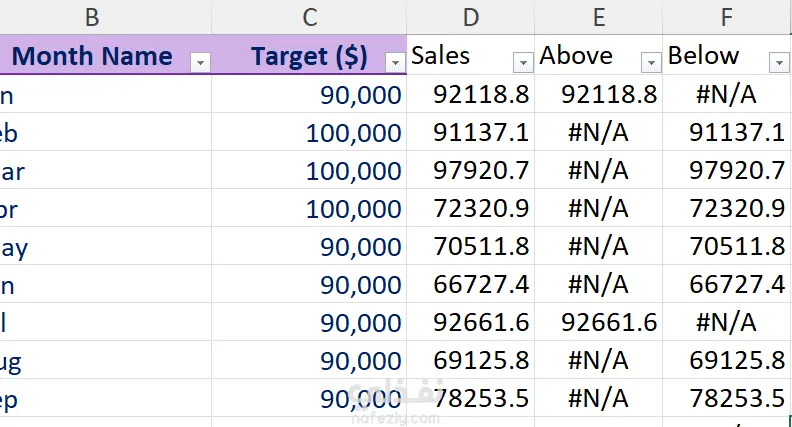Select column E header

click(599, 16)
